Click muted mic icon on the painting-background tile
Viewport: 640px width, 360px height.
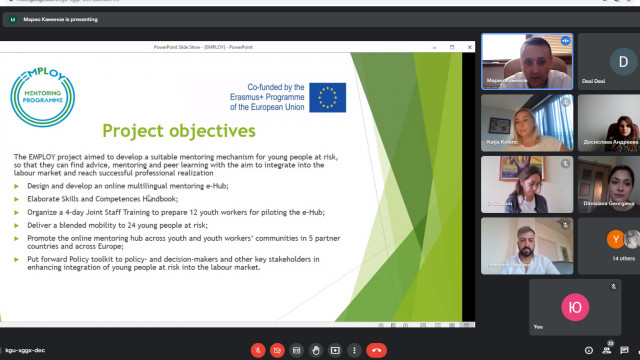[565, 164]
